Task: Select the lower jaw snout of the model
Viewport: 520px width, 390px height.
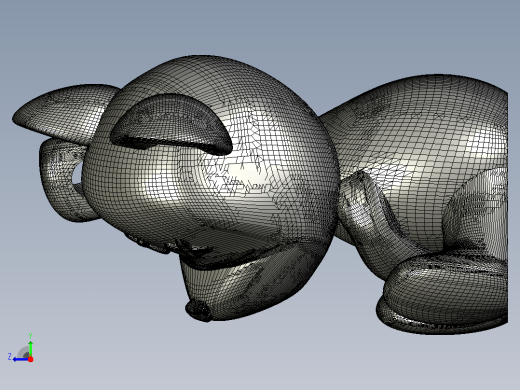Action: [247, 283]
